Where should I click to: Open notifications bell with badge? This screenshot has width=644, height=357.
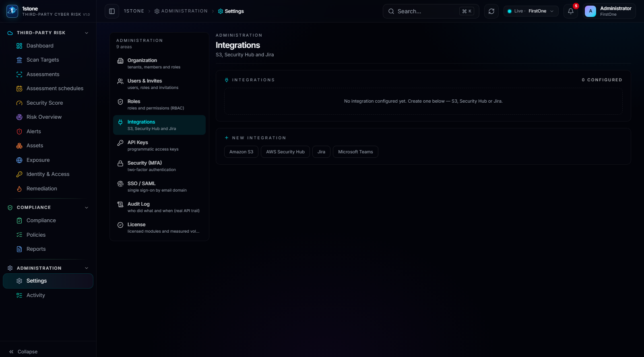tap(571, 11)
